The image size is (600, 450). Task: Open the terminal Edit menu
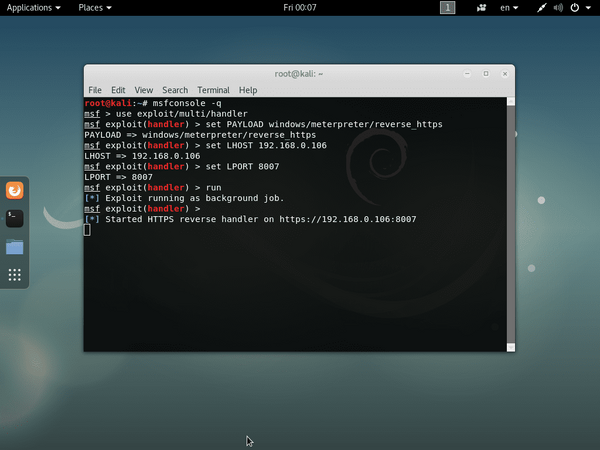(x=118, y=90)
